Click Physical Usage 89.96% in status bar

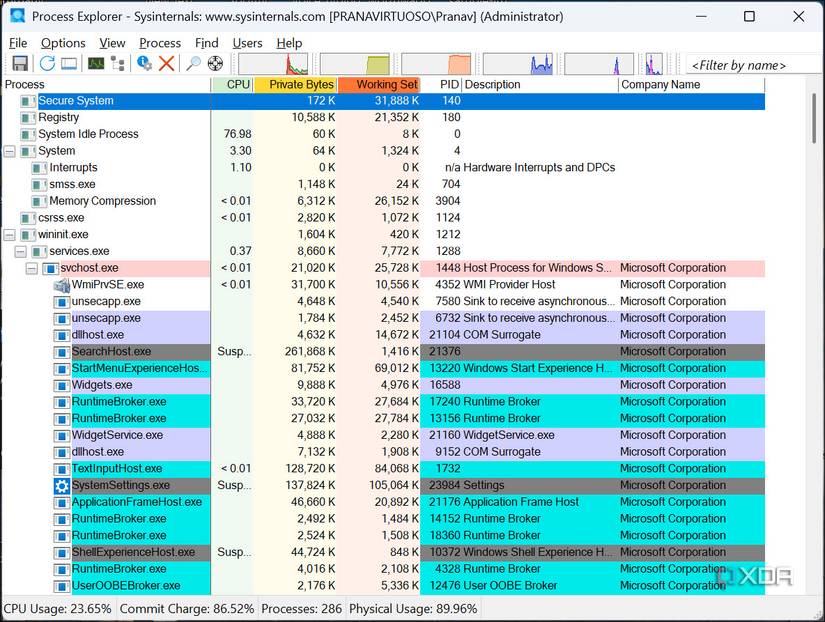413,609
